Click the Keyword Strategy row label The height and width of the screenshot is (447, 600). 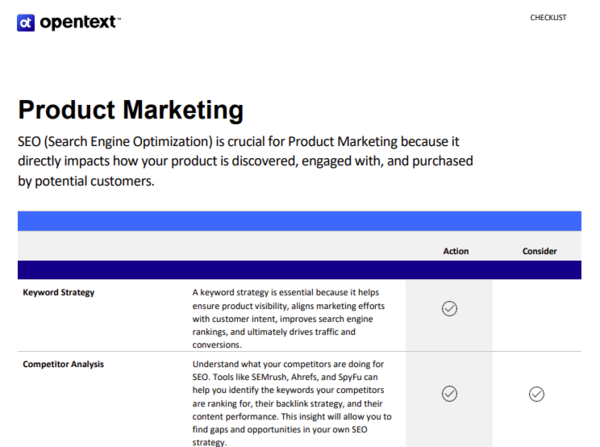pos(58,293)
